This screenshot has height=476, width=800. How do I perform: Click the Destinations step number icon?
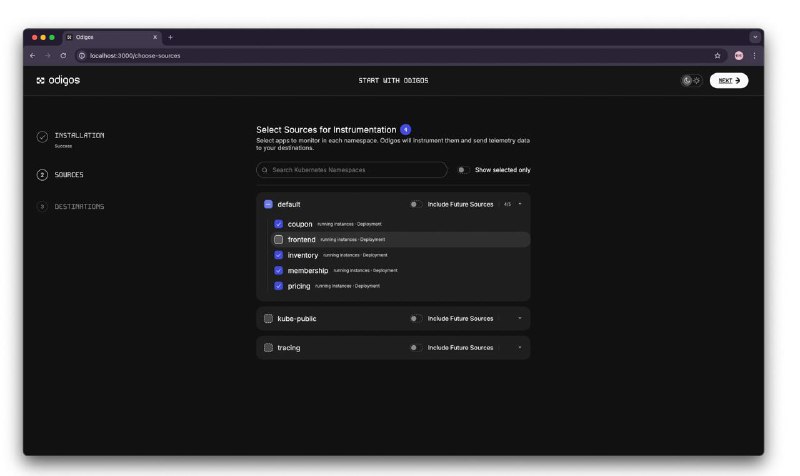click(x=42, y=207)
